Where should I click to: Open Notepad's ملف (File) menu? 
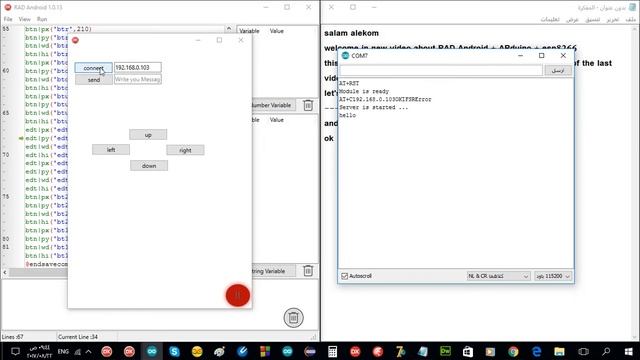[631, 19]
